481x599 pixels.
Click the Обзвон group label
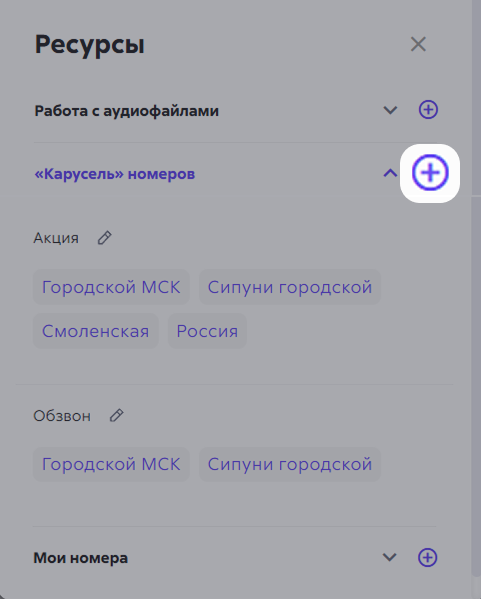point(62,416)
